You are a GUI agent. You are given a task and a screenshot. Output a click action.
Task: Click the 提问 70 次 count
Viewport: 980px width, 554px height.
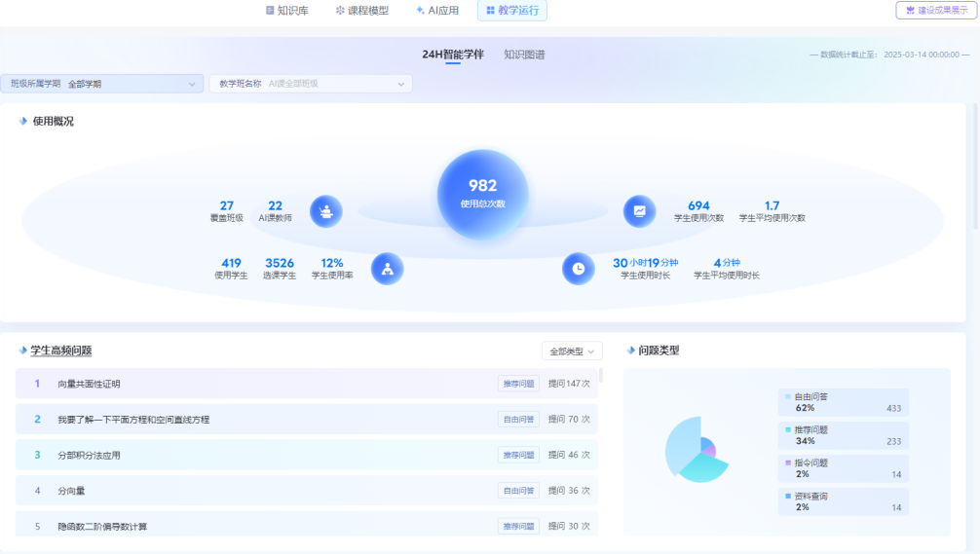(x=569, y=419)
